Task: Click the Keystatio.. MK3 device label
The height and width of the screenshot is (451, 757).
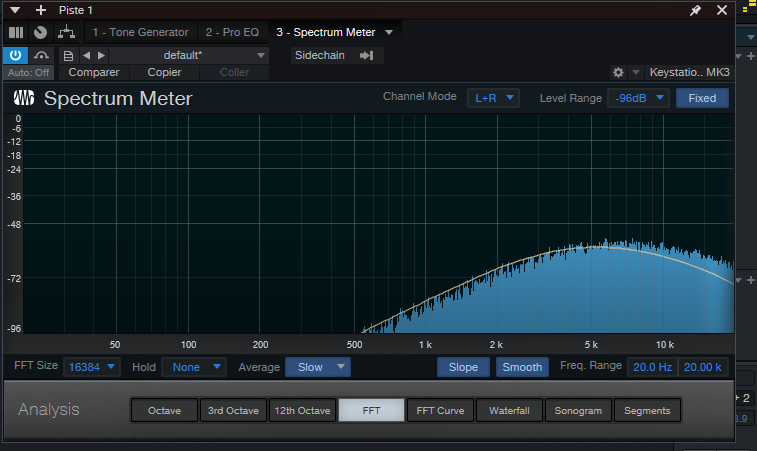Action: (x=689, y=72)
